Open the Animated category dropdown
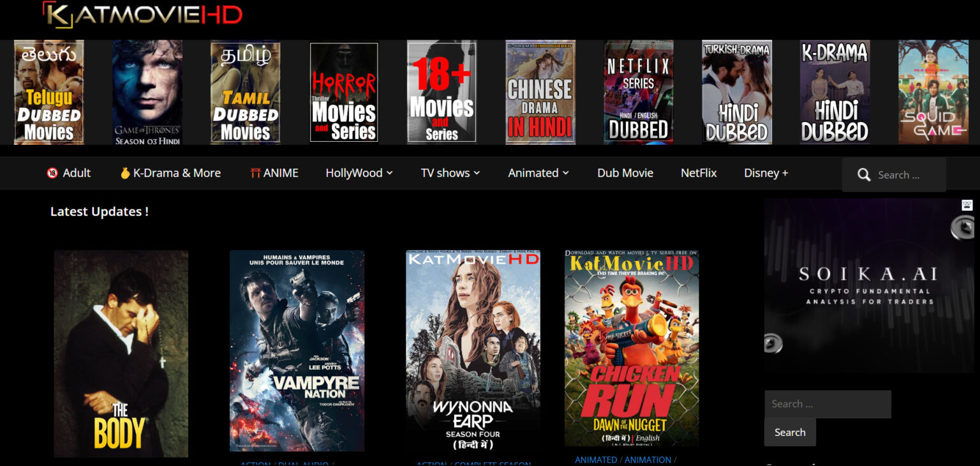 (533, 172)
